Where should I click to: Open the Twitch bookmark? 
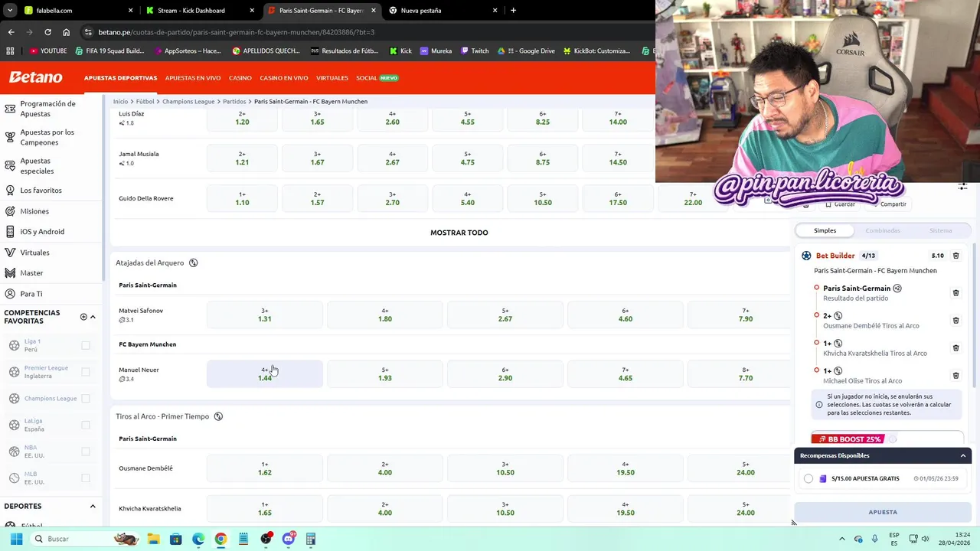click(475, 51)
